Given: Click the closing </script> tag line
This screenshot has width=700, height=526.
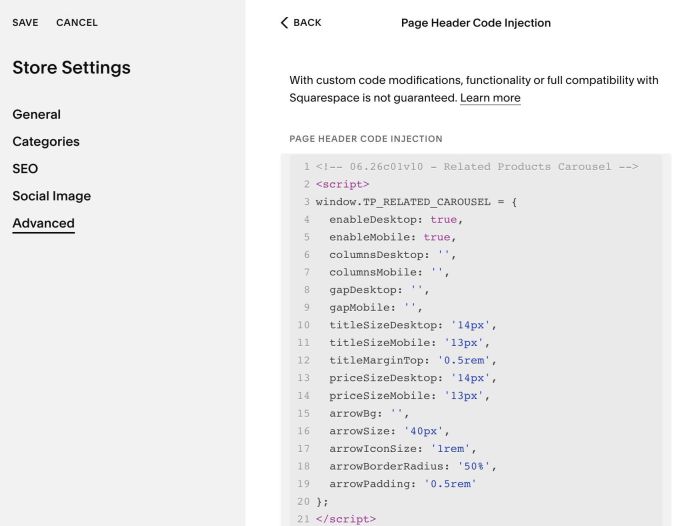Looking at the screenshot, I should [346, 519].
